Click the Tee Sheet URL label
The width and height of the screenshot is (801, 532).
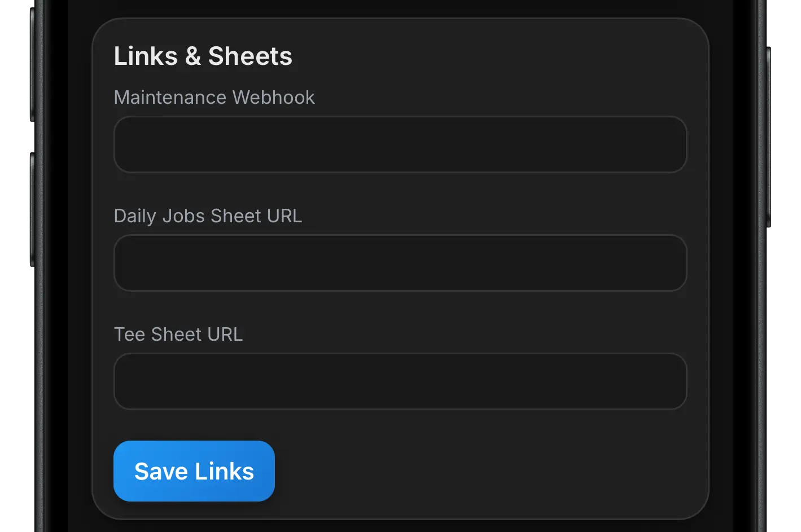click(x=178, y=335)
